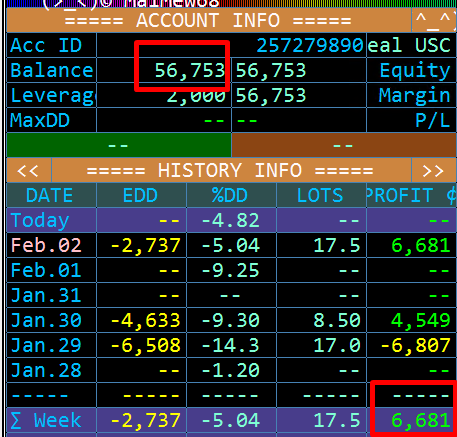The width and height of the screenshot is (457, 437).
Task: Click the %DD column header
Action: click(x=230, y=195)
